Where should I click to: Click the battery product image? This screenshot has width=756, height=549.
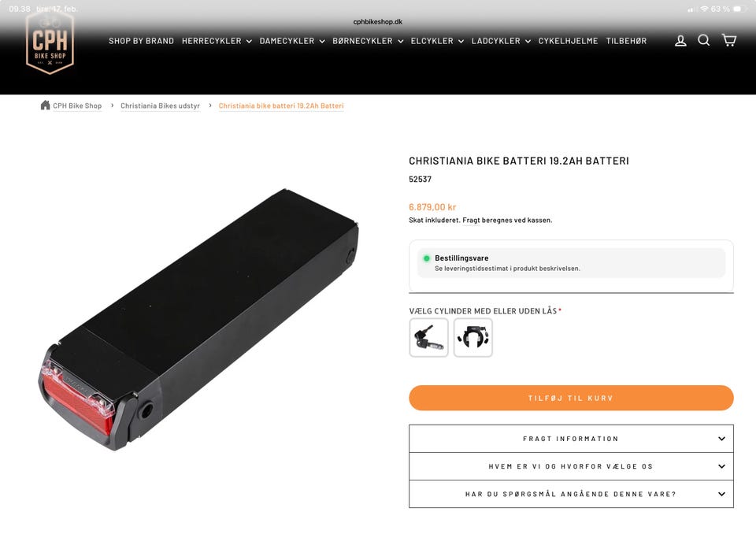198,319
